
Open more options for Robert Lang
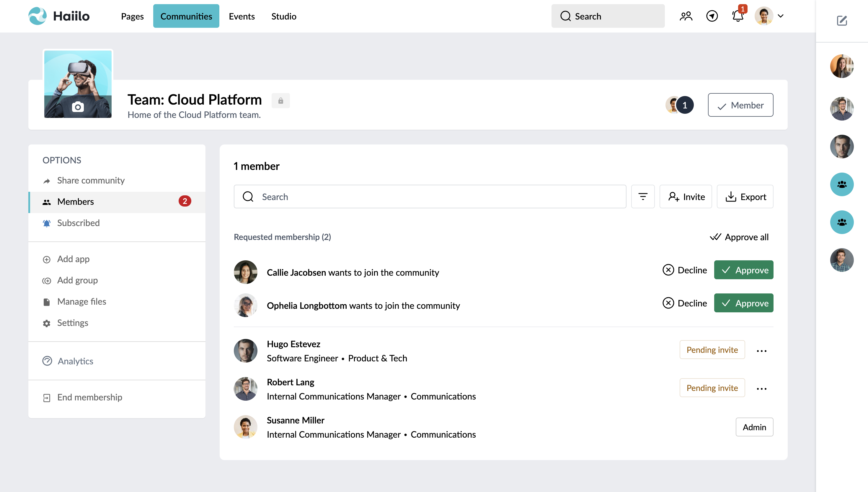(x=762, y=389)
